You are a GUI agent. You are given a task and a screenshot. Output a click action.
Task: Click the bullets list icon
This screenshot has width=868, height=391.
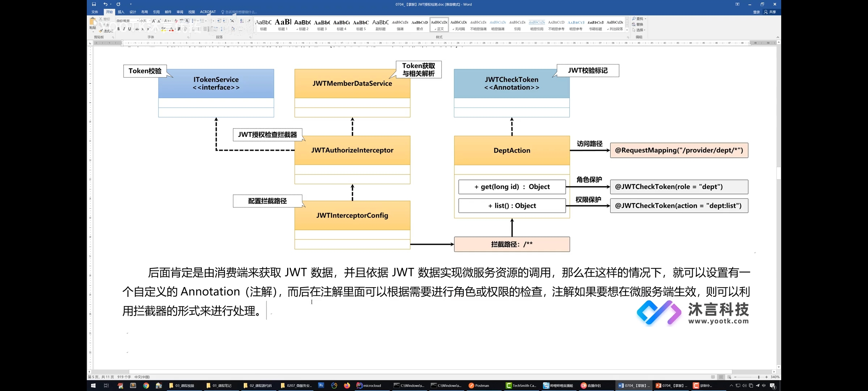[x=194, y=21]
